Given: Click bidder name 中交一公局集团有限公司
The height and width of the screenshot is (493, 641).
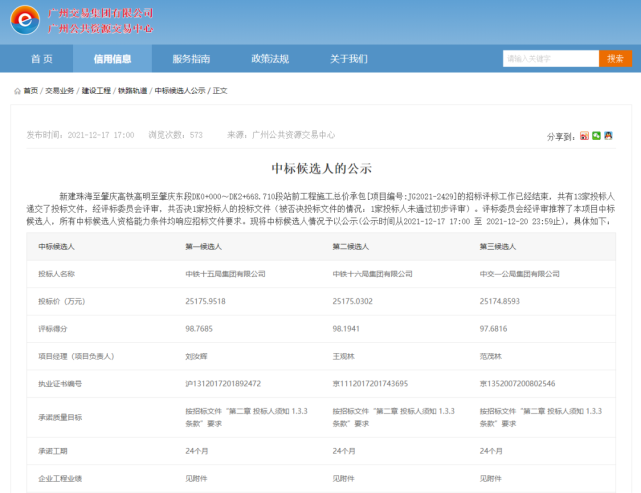Looking at the screenshot, I should (520, 274).
